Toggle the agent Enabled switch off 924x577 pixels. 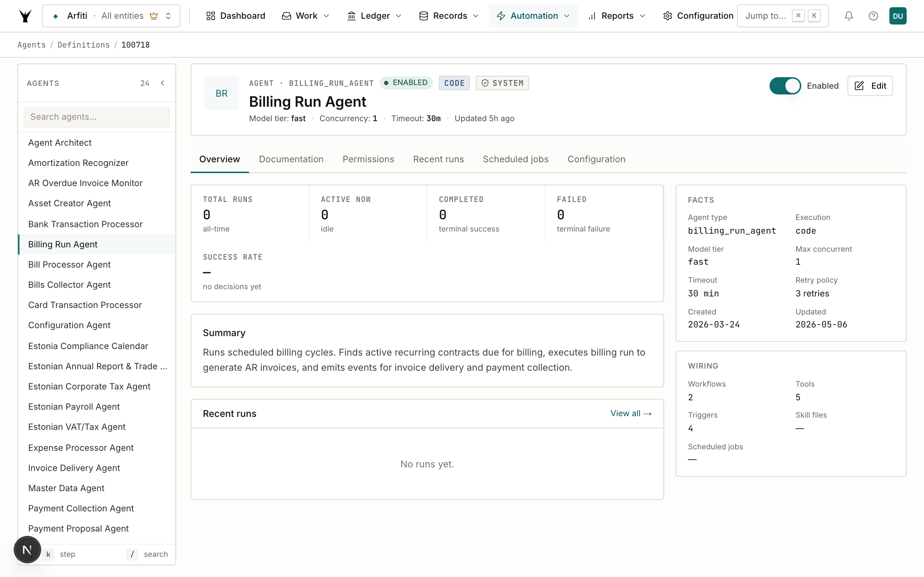click(785, 85)
